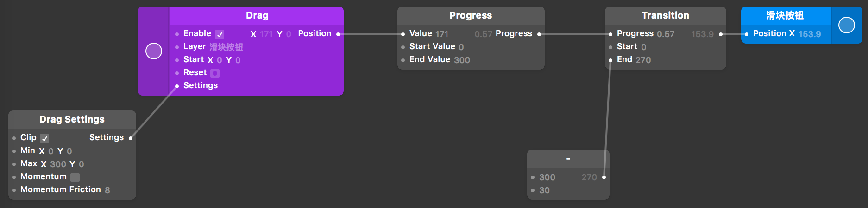Select the Progress patch title bar
This screenshot has width=868, height=208.
(471, 15)
